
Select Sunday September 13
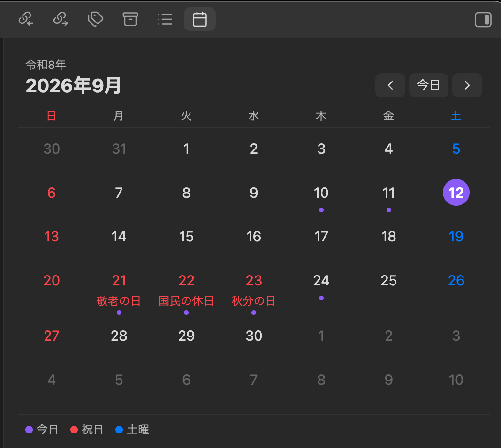pyautogui.click(x=52, y=237)
